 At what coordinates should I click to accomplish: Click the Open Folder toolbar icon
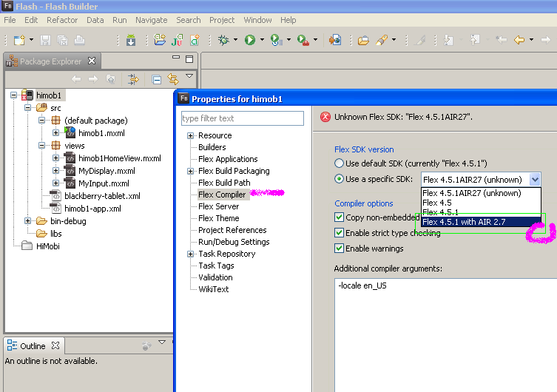(363, 40)
